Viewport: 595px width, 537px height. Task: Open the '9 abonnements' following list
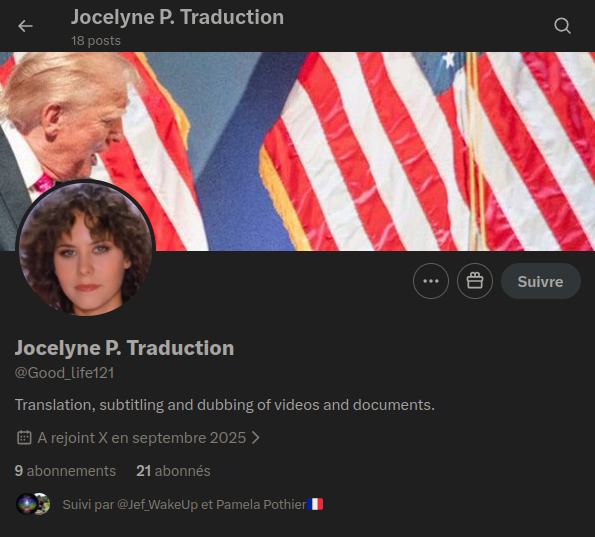pyautogui.click(x=65, y=471)
